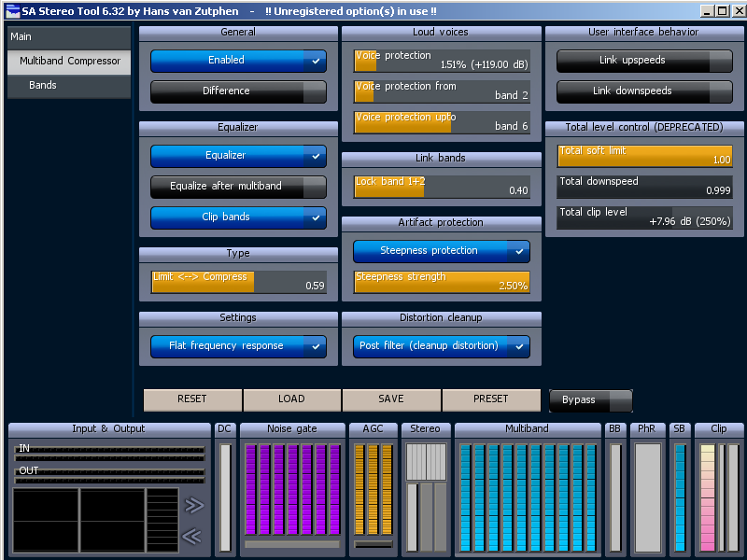This screenshot has height=560, width=747.
Task: Minimize the Stereo Tool window
Action: (x=708, y=11)
